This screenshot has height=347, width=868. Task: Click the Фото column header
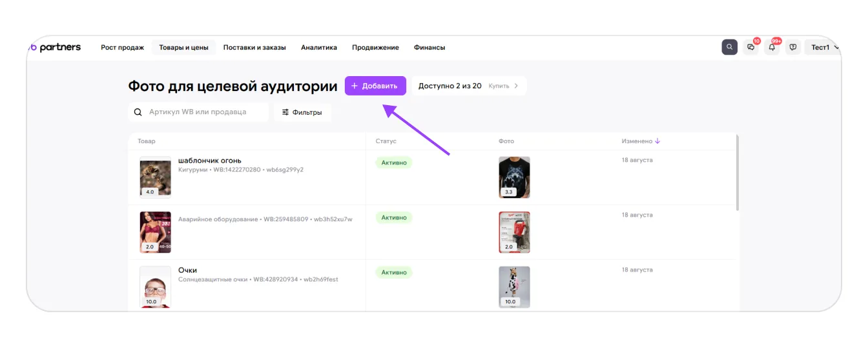click(x=506, y=141)
